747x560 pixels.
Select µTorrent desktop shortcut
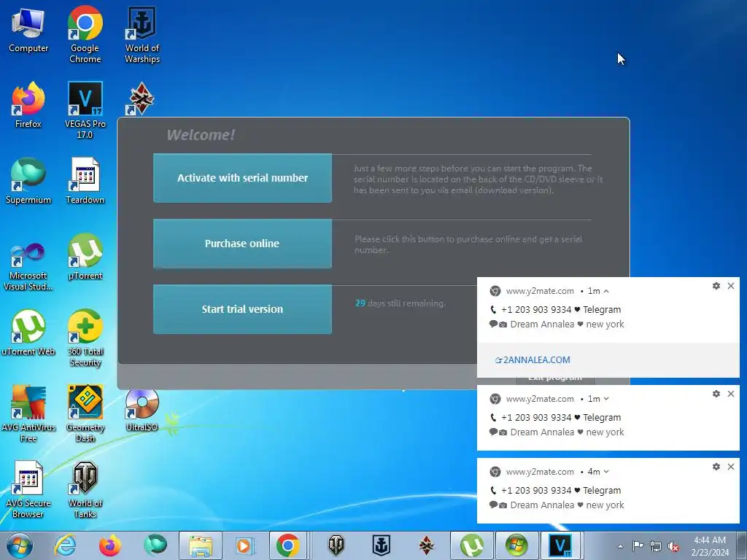pyautogui.click(x=85, y=257)
